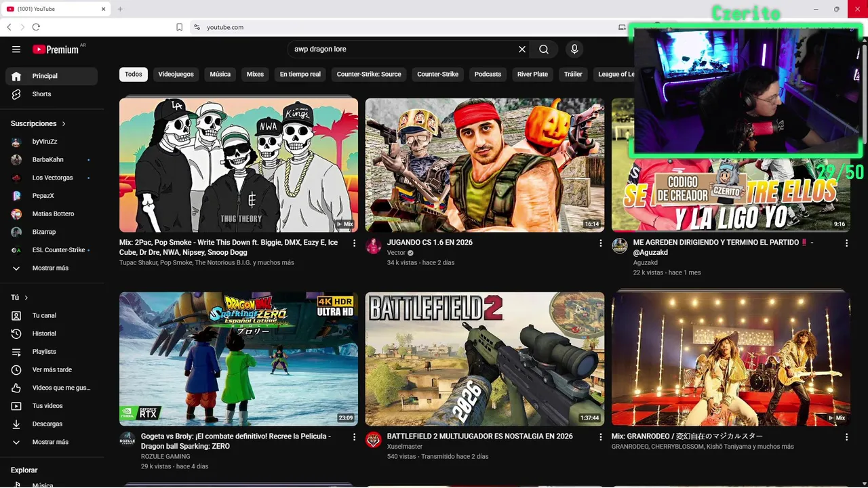The width and height of the screenshot is (868, 488).
Task: Click the YouTube Premium logo
Action: pyautogui.click(x=56, y=49)
